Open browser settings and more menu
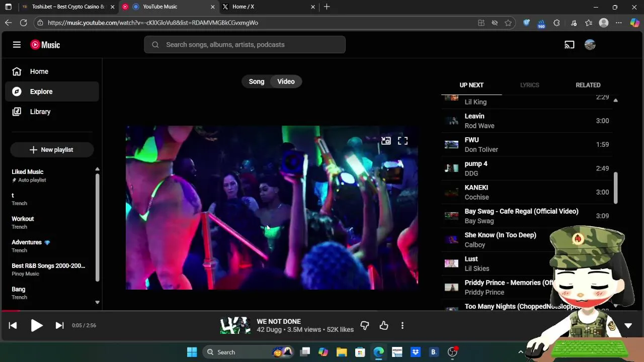 point(619,23)
